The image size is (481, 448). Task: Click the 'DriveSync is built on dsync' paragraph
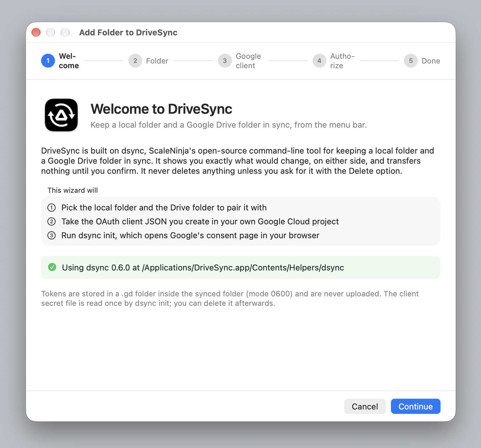(238, 161)
